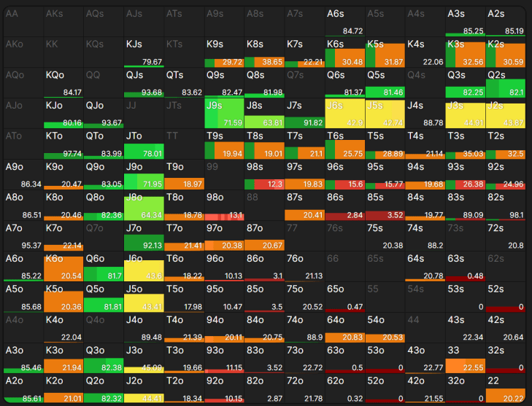Click the JTo green cell
This screenshot has width=532, height=406.
[144, 144]
